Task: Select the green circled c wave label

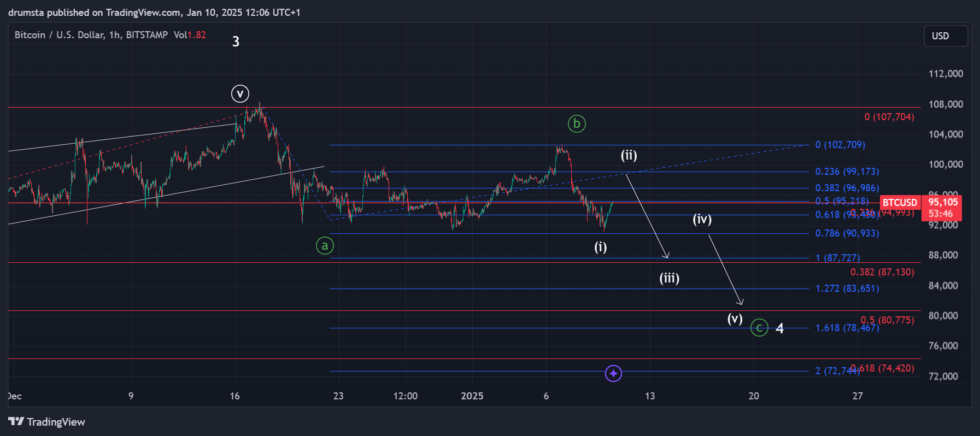Action: pyautogui.click(x=759, y=327)
